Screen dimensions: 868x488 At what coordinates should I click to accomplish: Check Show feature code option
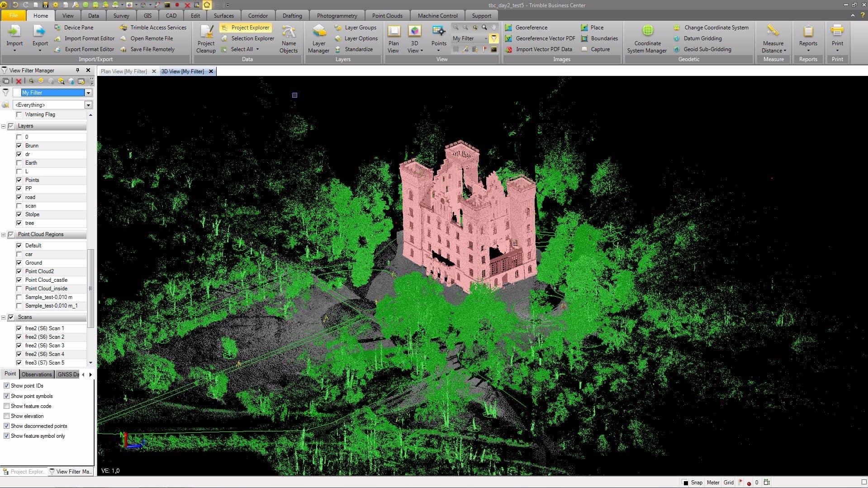pos(6,406)
